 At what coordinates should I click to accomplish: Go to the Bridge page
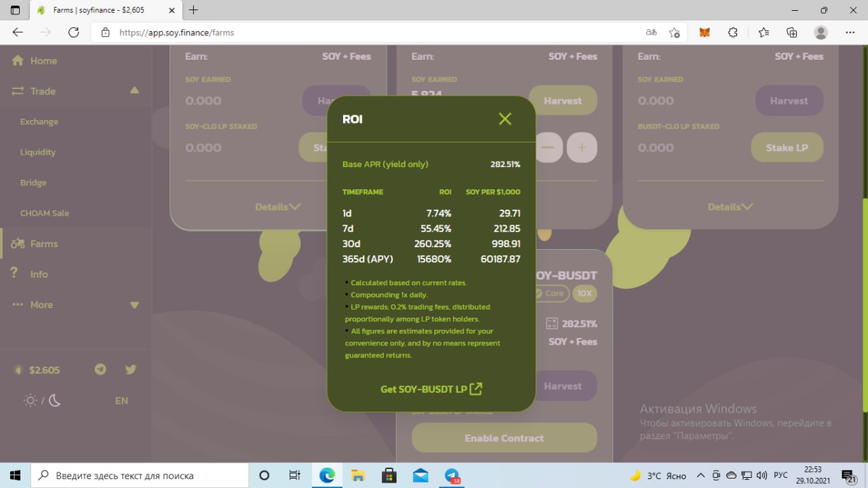point(33,183)
